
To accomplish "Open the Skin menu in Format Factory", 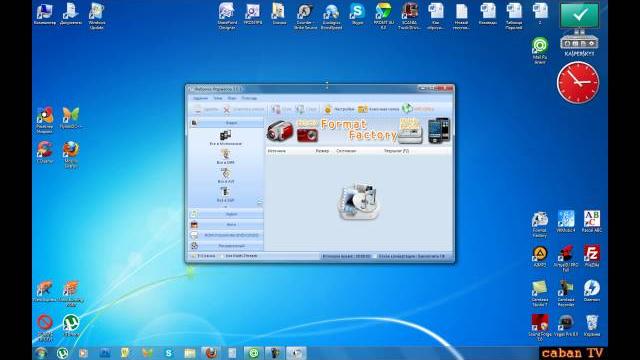I will pos(218,98).
